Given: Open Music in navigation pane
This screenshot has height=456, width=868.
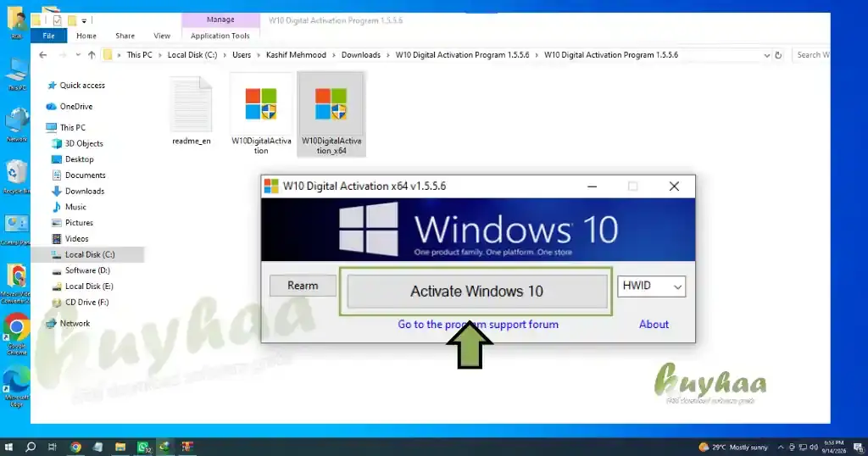Looking at the screenshot, I should 69,207.
